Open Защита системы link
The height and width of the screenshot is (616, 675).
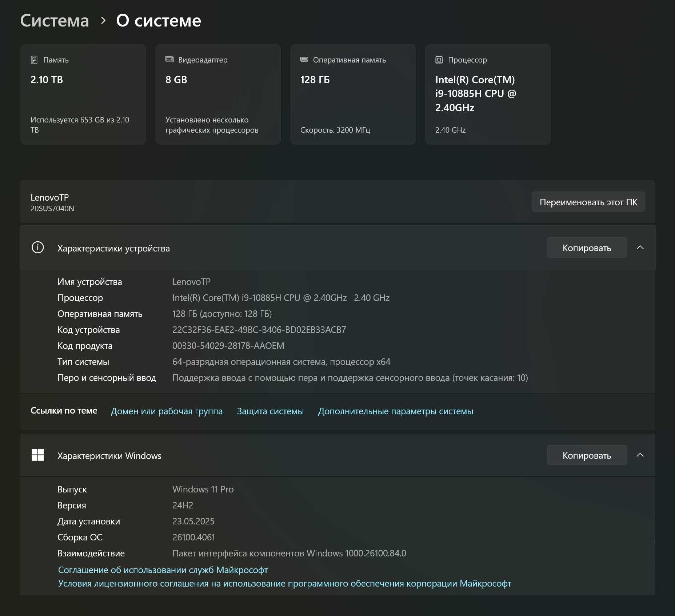pos(270,411)
